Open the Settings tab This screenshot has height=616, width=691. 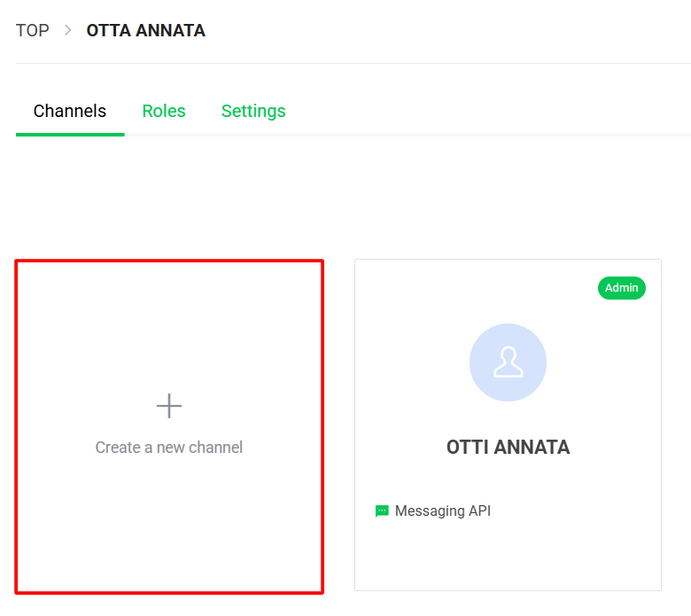click(x=253, y=111)
